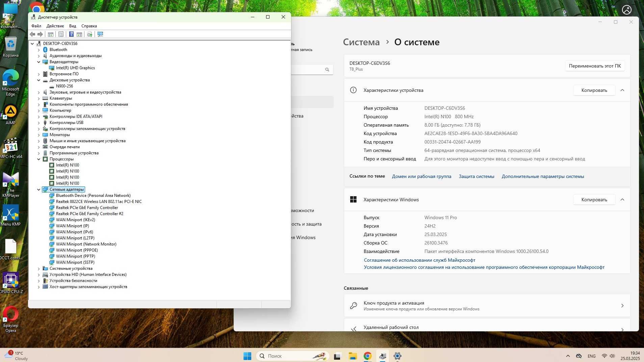Screen dimensions: 644x362
Task: Collapse the Видеоадаптеры node
Action: click(x=38, y=62)
